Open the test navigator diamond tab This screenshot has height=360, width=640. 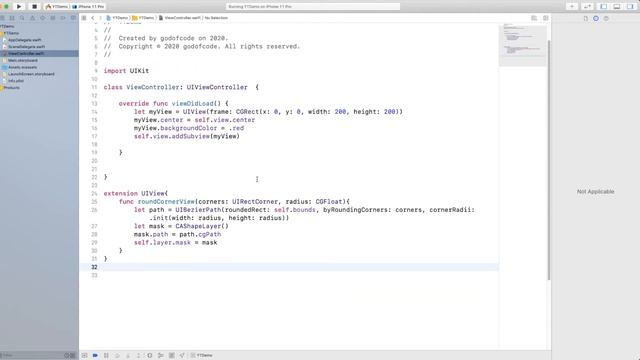(42, 18)
